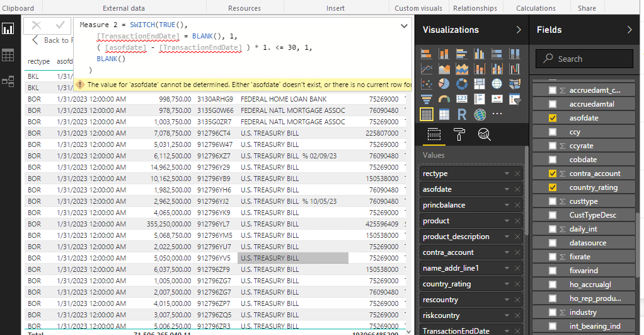
Task: Switch to Report view in left sidebar
Action: click(x=8, y=29)
